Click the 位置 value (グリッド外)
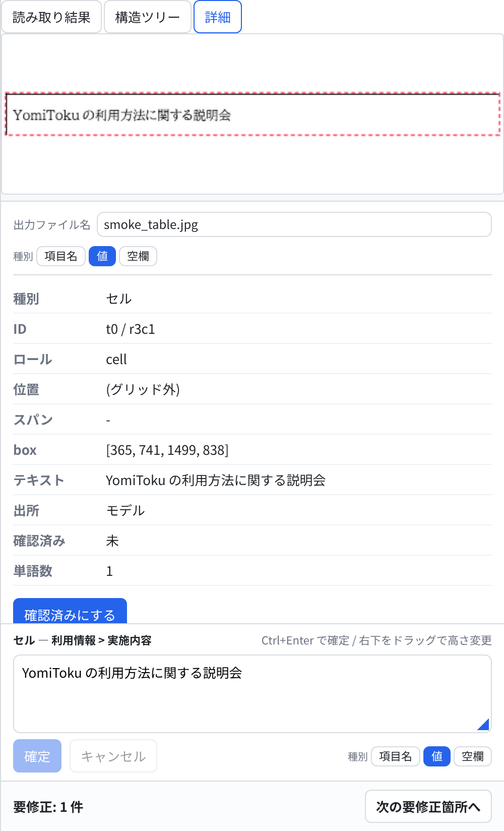This screenshot has height=831, width=504. coord(143,390)
